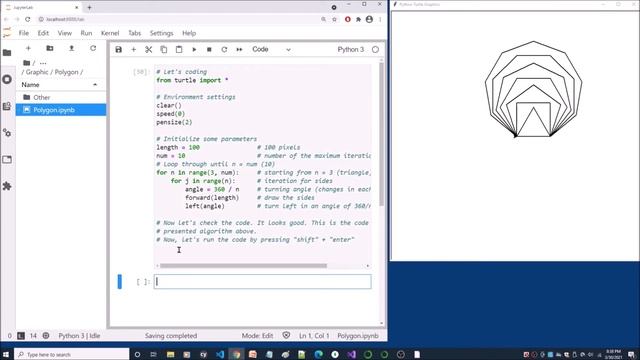
Task: Open the Git sidebar panel
Action: [7, 106]
